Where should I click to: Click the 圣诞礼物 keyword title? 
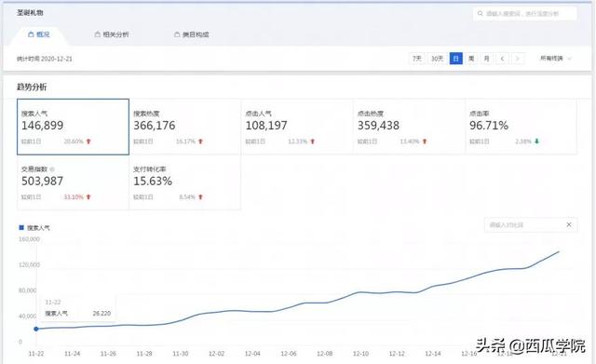point(30,12)
